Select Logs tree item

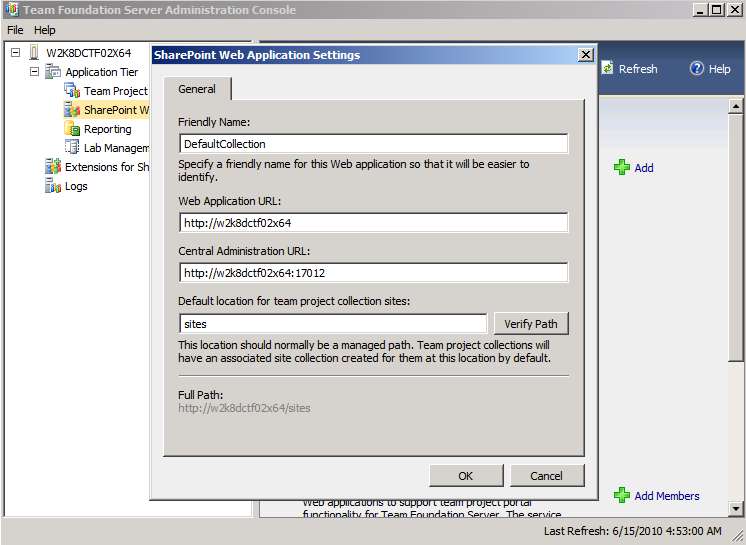[x=76, y=186]
